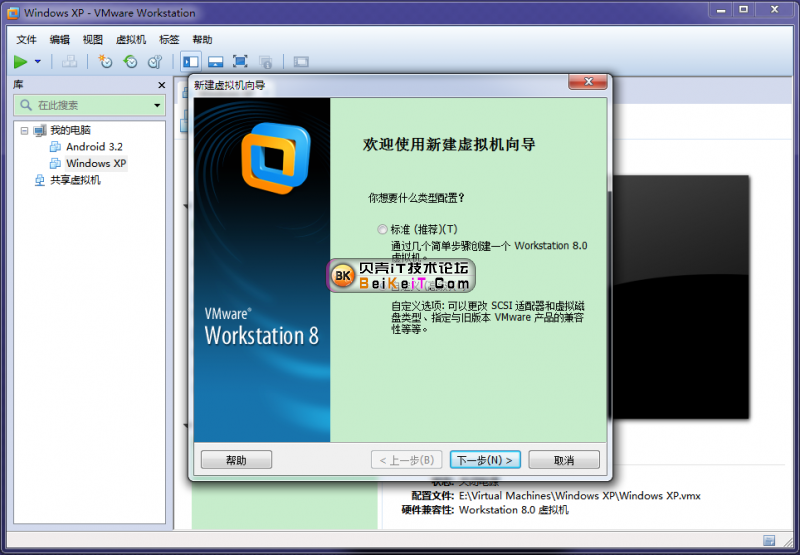
Task: Open the 标签 menu
Action: 169,40
